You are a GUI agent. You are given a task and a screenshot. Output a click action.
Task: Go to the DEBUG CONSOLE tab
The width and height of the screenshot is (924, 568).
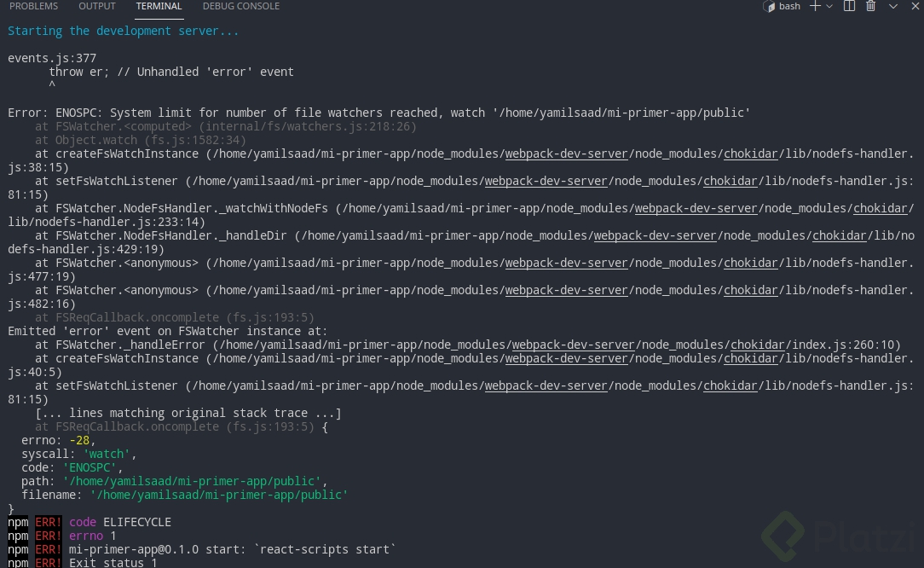tap(241, 6)
